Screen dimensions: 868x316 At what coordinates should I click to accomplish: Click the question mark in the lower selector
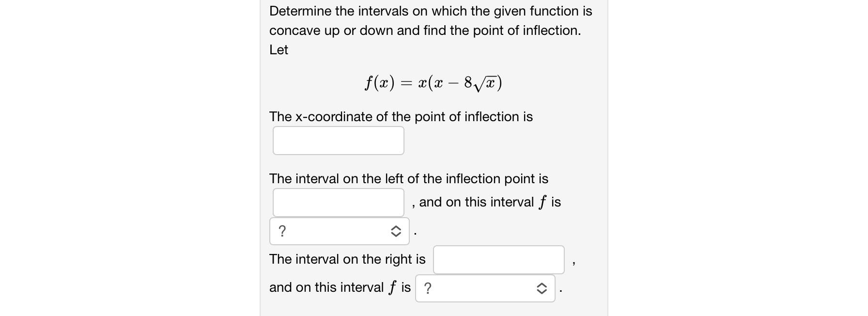[428, 288]
